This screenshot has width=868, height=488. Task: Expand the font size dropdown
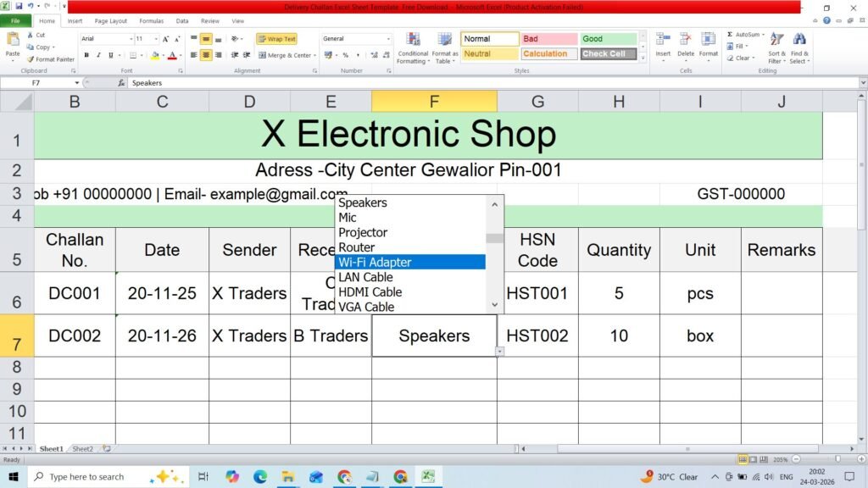(156, 39)
